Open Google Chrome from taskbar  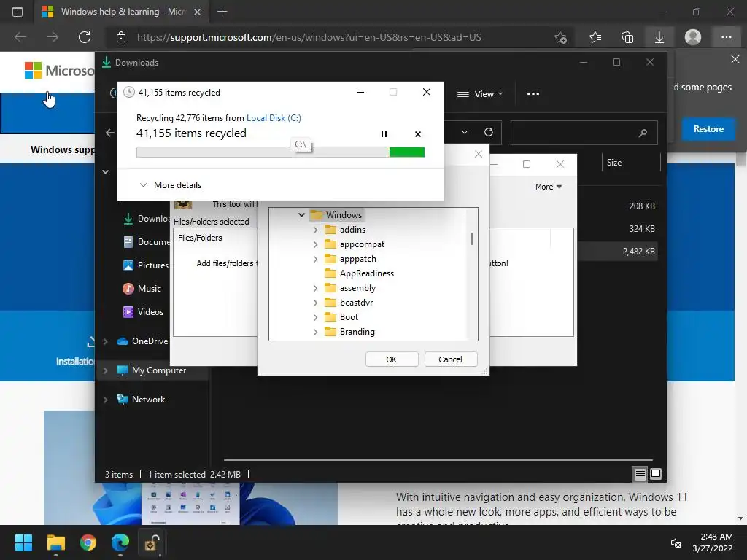[x=88, y=542]
